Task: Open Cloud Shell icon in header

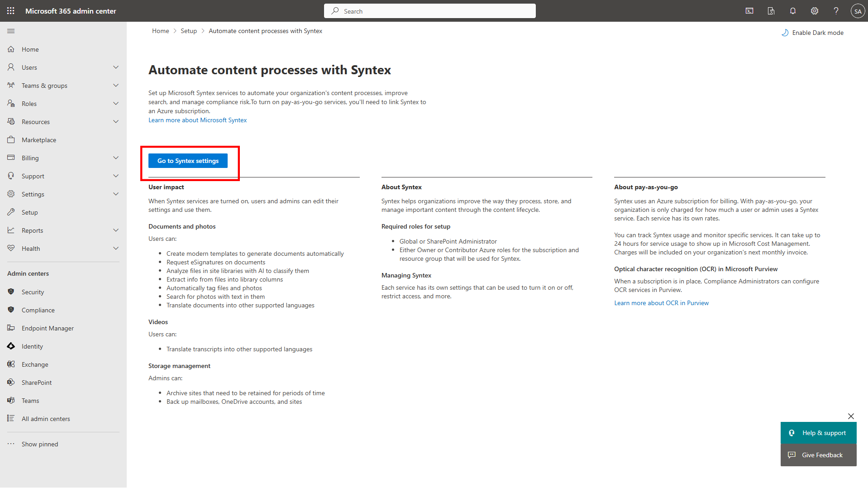Action: click(749, 11)
